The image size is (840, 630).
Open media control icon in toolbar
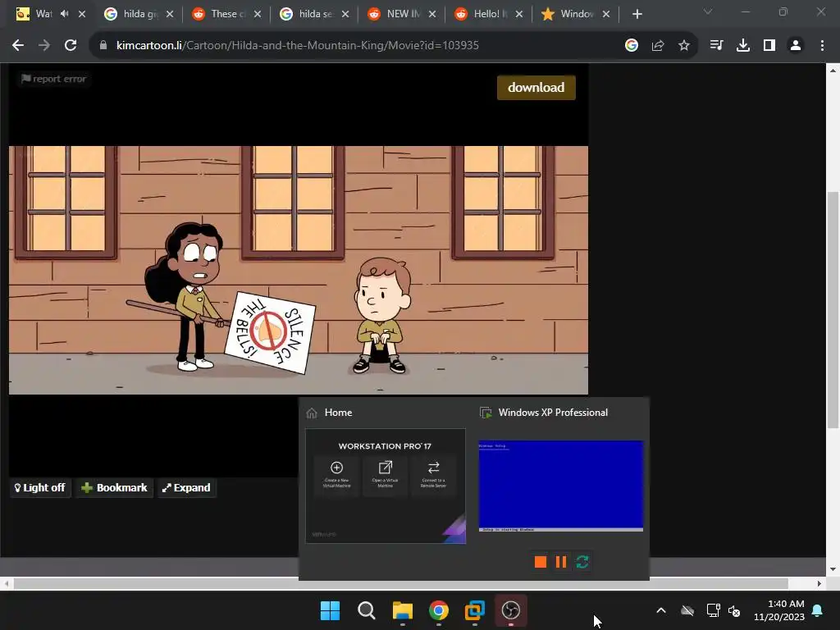716,46
